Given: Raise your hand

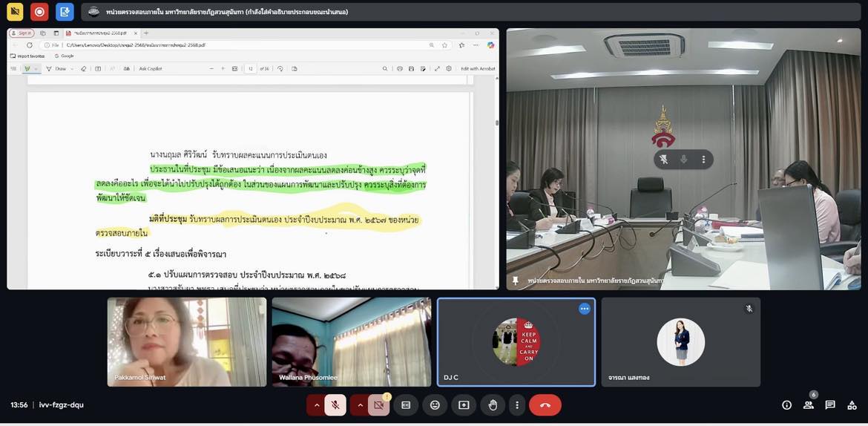Looking at the screenshot, I should tap(493, 405).
